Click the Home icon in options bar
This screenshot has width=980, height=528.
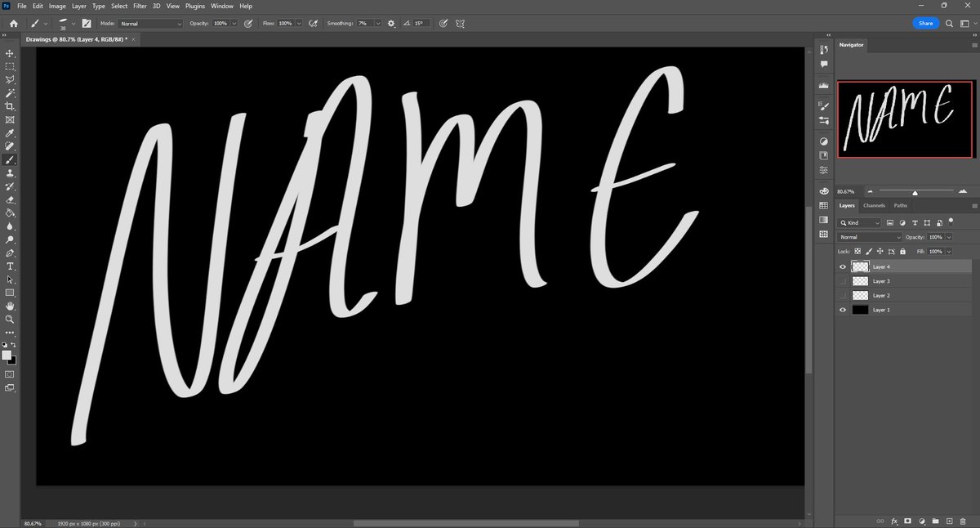pos(13,24)
